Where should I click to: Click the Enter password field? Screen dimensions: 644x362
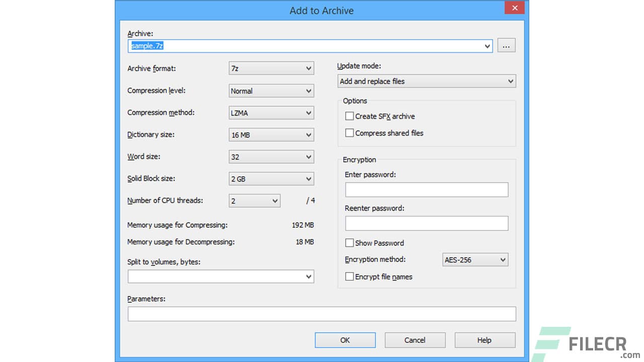tap(427, 190)
